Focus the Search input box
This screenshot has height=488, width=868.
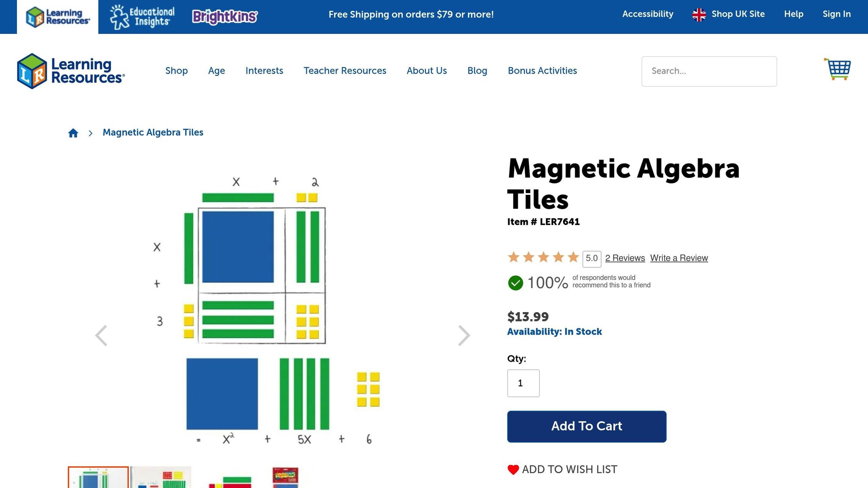click(709, 71)
